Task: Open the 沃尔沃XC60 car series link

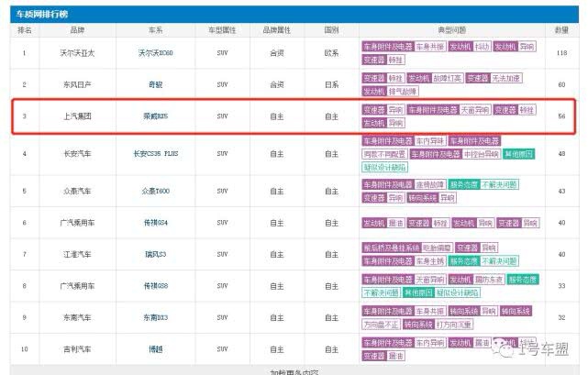Action: (x=156, y=53)
